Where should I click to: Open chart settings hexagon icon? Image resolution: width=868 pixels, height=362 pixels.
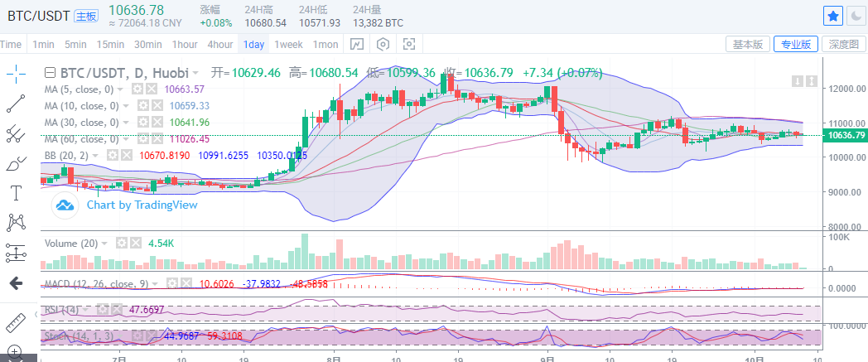[x=383, y=44]
